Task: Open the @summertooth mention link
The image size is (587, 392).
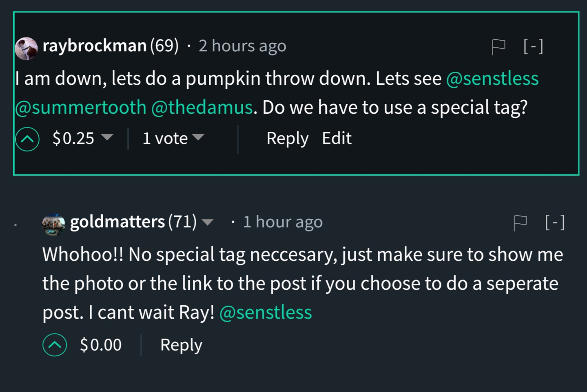Action: tap(80, 107)
